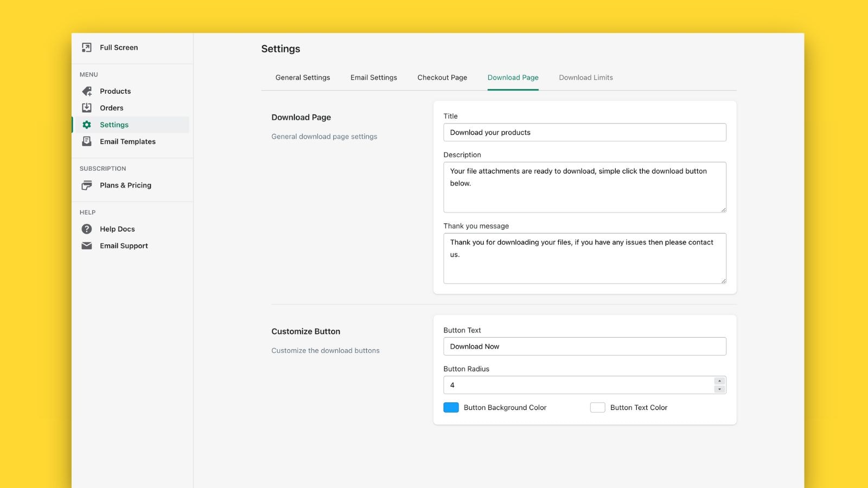Screen dimensions: 868x488
Task: Open the Checkout Page tab
Action: click(442, 78)
